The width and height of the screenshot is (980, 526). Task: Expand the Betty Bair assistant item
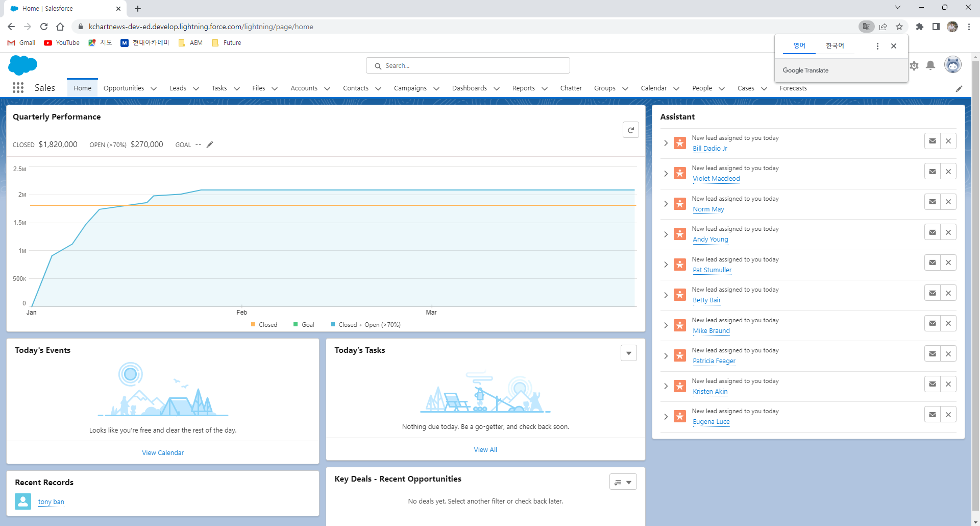[666, 295]
